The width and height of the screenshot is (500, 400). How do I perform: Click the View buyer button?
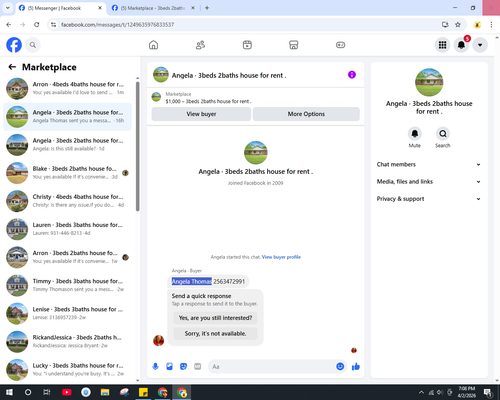(201, 114)
